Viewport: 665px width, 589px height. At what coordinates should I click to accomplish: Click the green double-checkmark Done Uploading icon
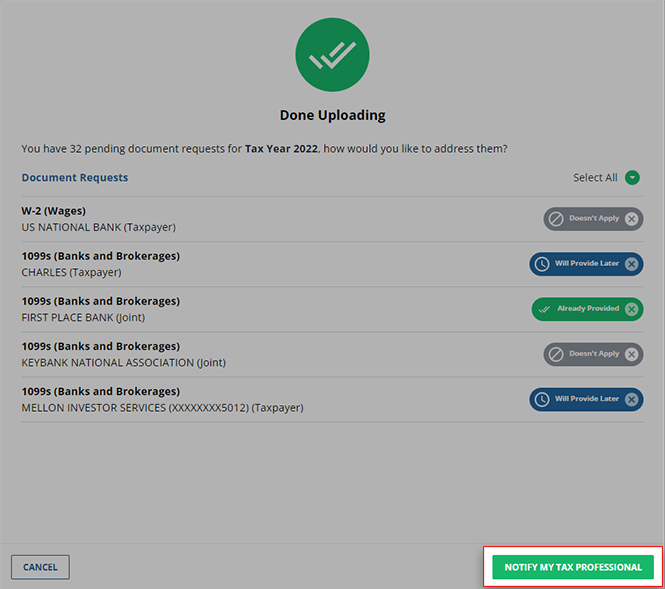(x=332, y=55)
